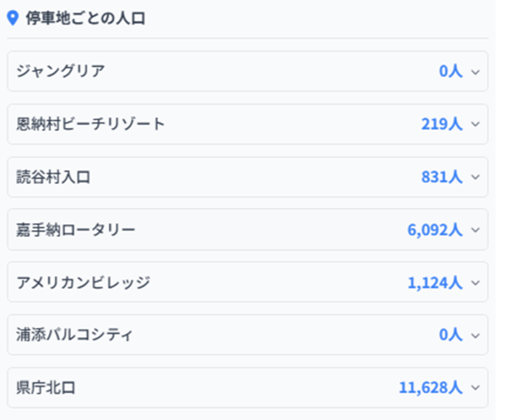The width and height of the screenshot is (505, 420).
Task: Select the アメリカンビレッジ stop label
Action: pyautogui.click(x=83, y=283)
